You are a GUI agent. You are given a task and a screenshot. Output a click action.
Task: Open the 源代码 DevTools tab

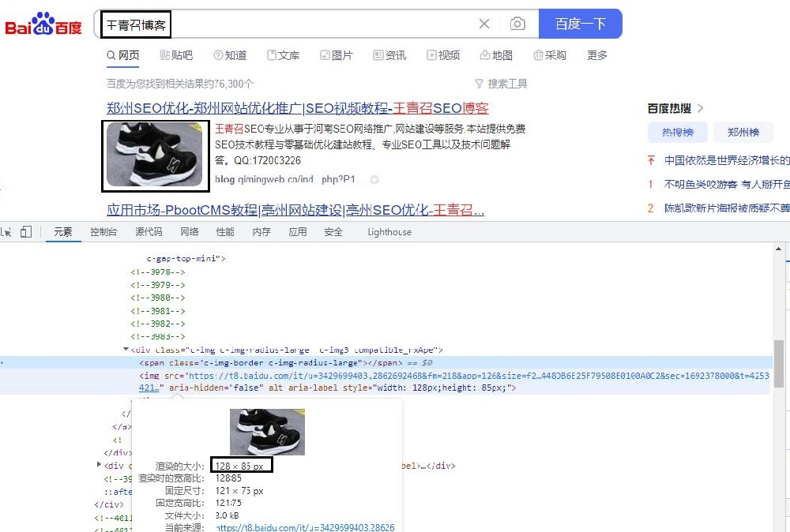[x=149, y=232]
